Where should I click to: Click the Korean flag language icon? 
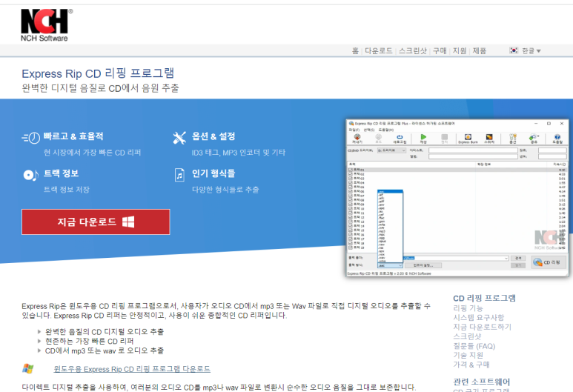pyautogui.click(x=514, y=50)
